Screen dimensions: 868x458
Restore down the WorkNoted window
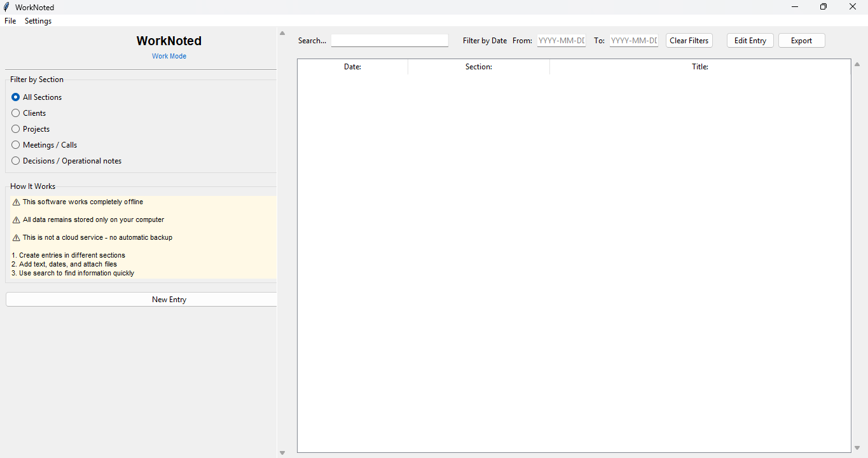[823, 7]
